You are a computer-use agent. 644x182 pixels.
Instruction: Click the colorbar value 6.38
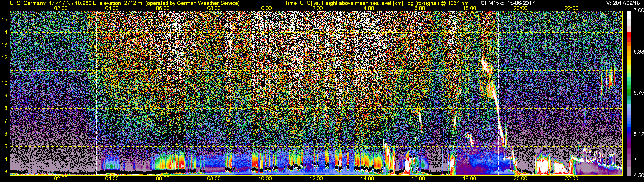pos(639,52)
